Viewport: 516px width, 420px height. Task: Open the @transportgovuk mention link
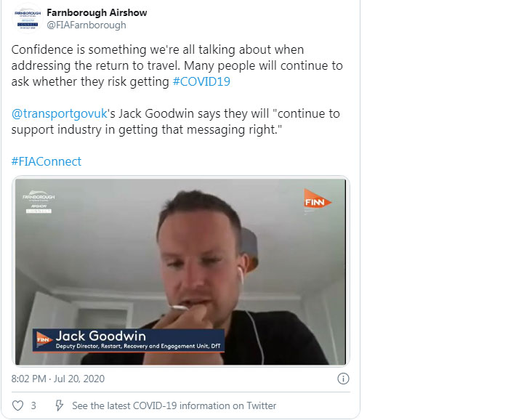coord(60,113)
